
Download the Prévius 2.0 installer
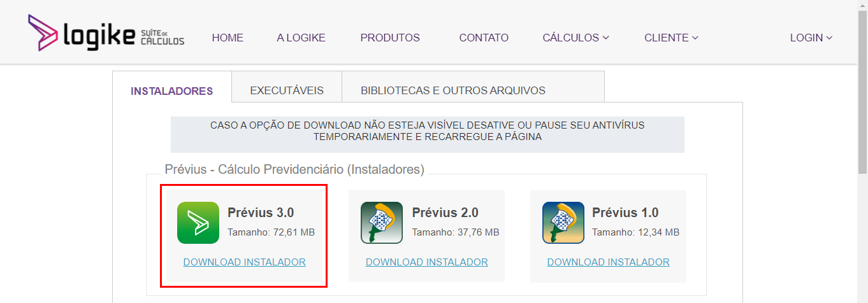coord(427,262)
